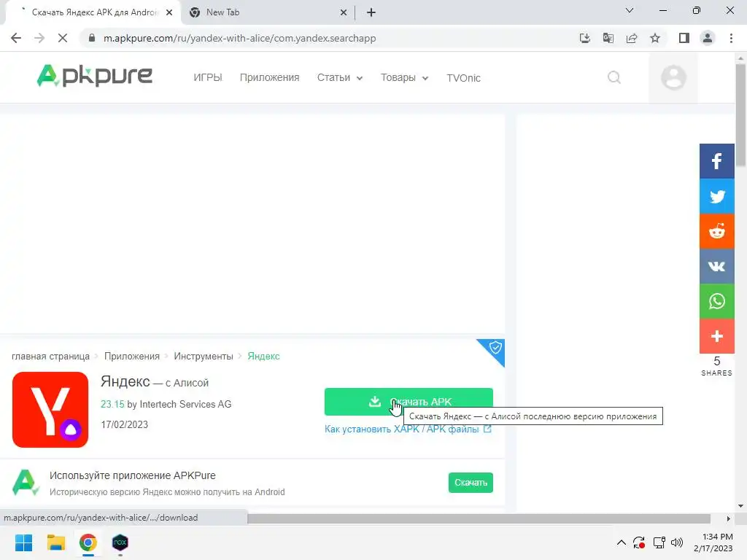Expand the tab search chevron
The width and height of the screenshot is (747, 560).
coord(630,10)
